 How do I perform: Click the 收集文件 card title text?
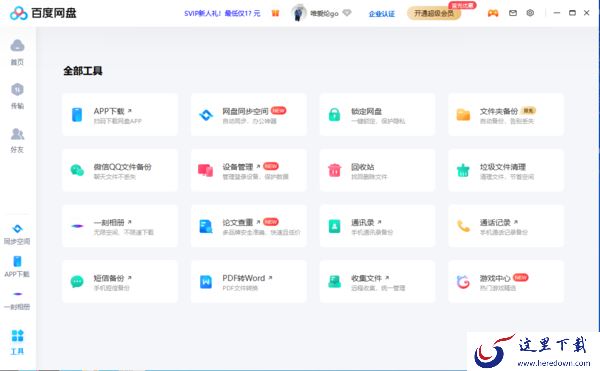tap(367, 278)
